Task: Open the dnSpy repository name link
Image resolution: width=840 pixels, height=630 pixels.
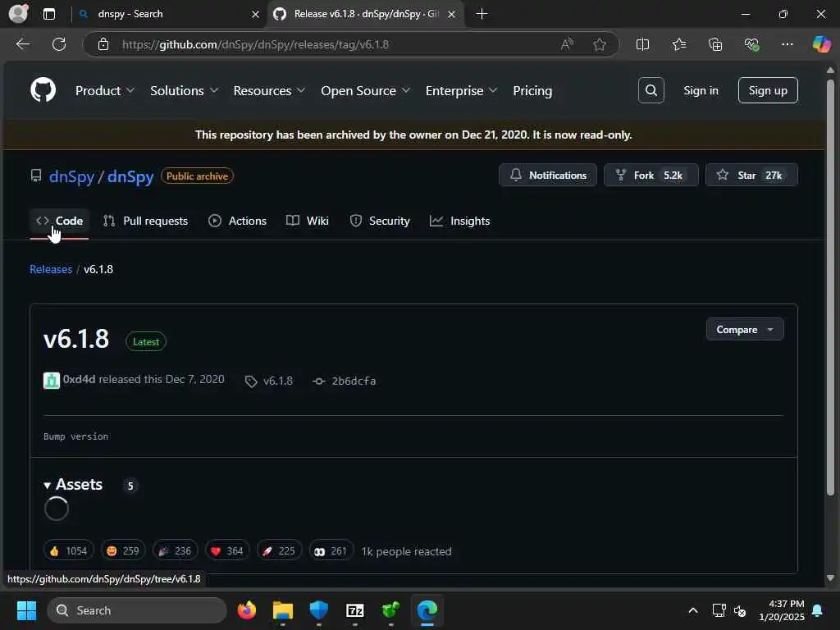Action: click(130, 176)
